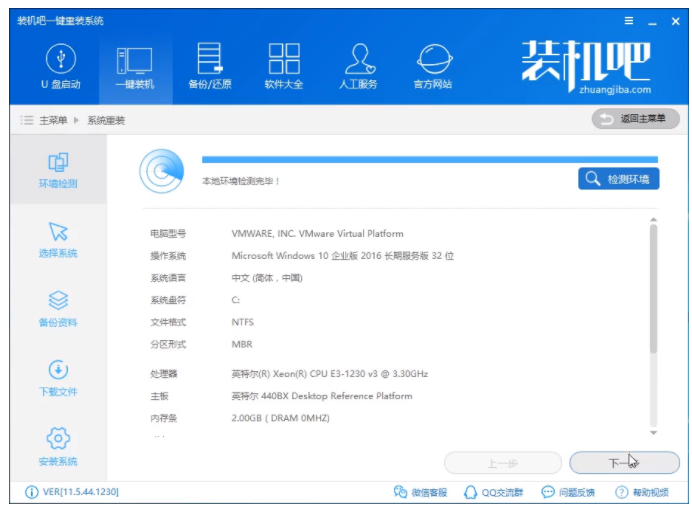Click the 主菜单 breadcrumb item
Screen dimensions: 692x513
point(53,121)
